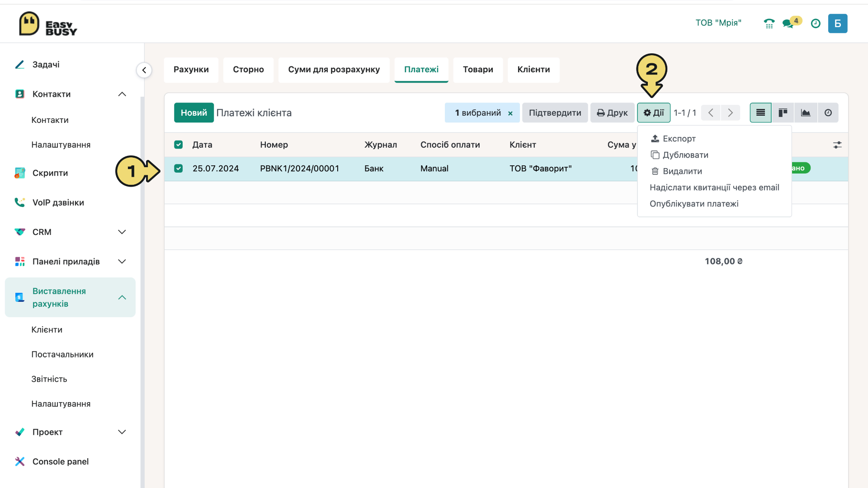Expand Панелі приладів section
Image resolution: width=868 pixels, height=488 pixels.
(122, 262)
